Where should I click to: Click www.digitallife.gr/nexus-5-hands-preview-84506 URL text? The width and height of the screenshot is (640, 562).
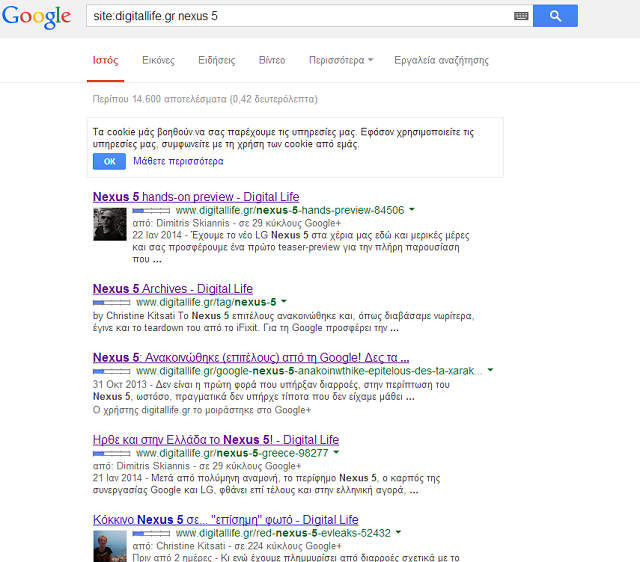(290, 210)
